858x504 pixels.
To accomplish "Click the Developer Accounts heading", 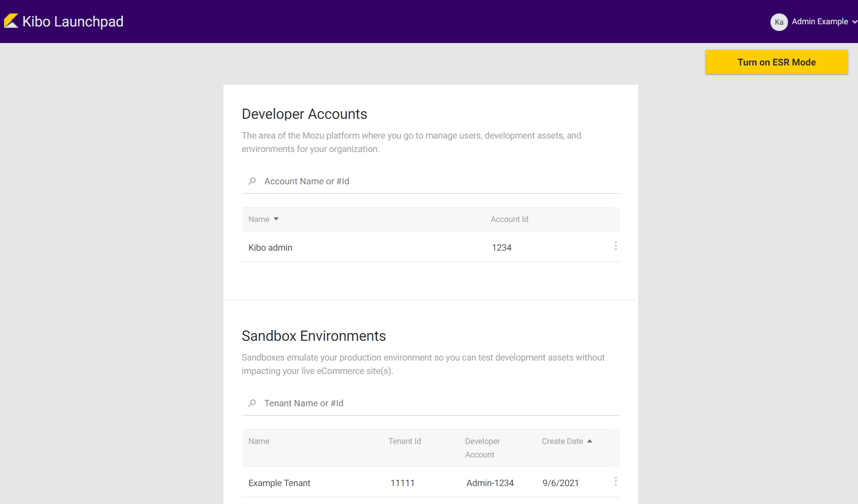I will tap(304, 114).
